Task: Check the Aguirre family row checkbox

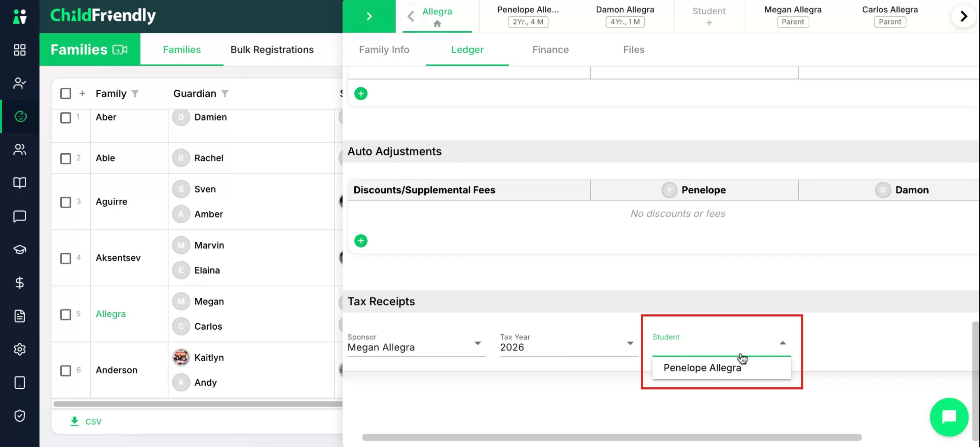Action: click(x=66, y=202)
